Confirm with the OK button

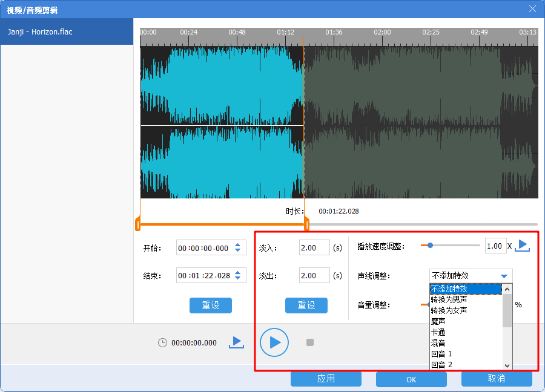[x=411, y=379]
